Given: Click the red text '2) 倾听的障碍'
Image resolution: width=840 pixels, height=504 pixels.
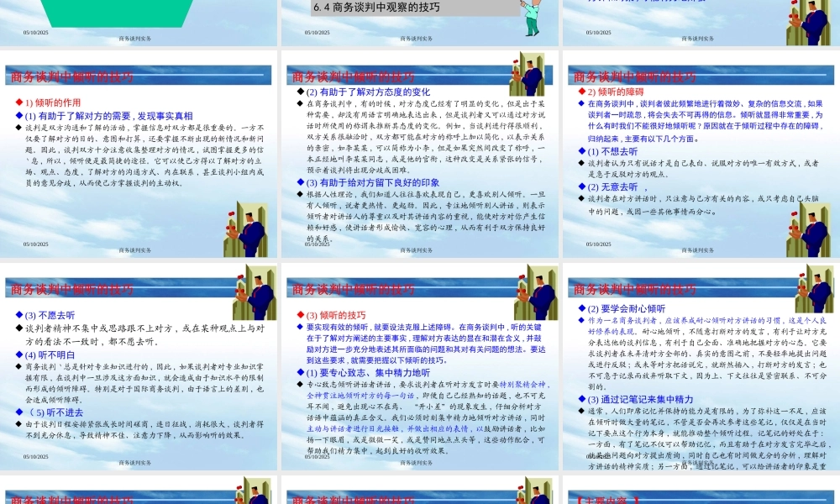Looking at the screenshot, I should pos(616,92).
